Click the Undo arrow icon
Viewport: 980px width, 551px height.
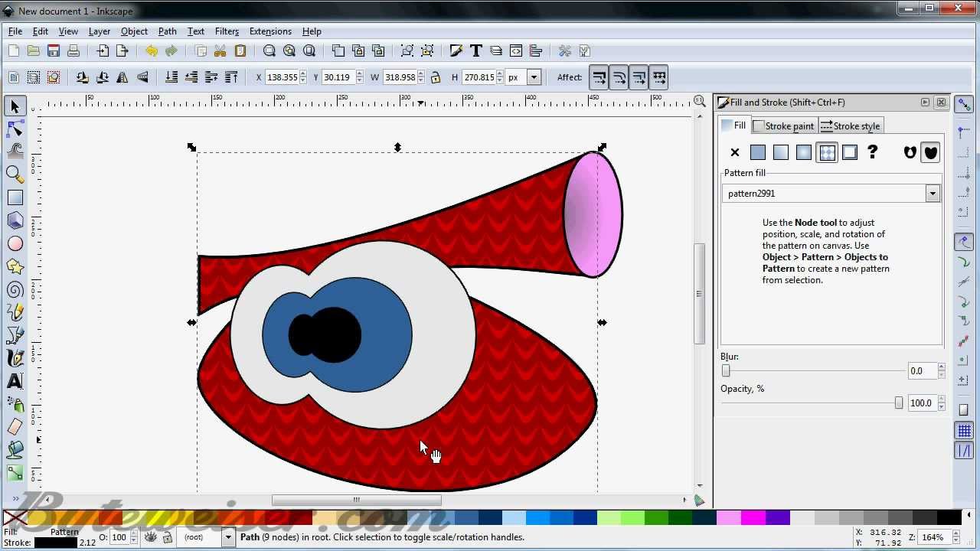152,51
